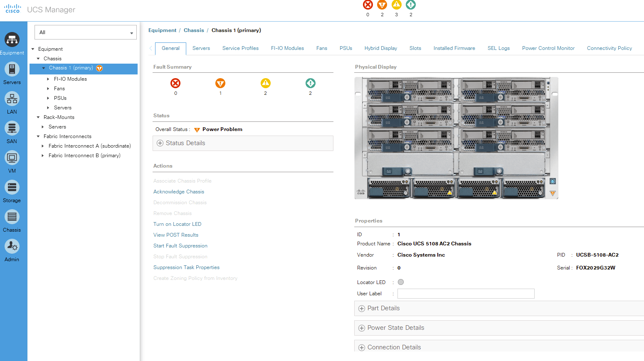
Task: Click the chassis physical display image
Action: (x=456, y=138)
